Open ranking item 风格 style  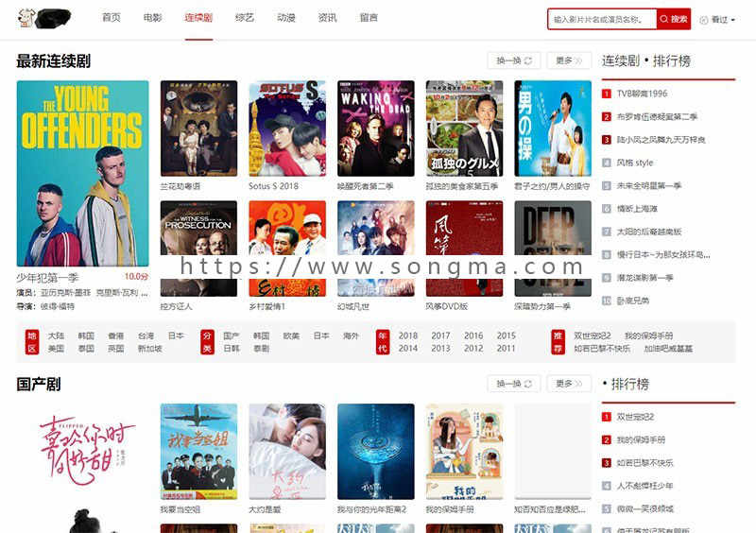point(635,163)
